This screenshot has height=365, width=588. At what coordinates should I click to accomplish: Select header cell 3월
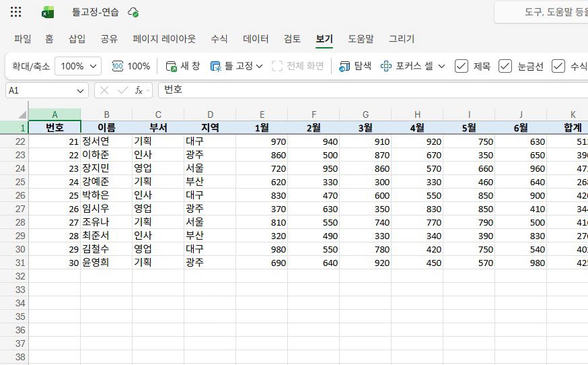click(x=365, y=128)
